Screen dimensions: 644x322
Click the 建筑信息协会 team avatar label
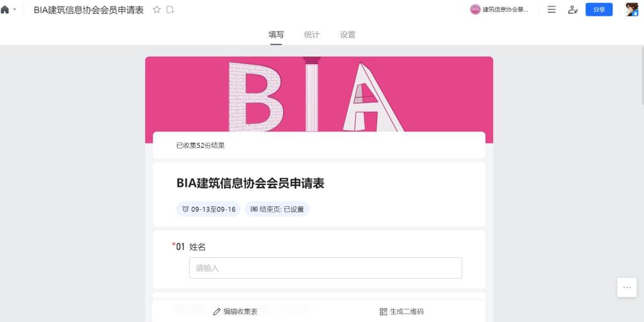pyautogui.click(x=499, y=9)
